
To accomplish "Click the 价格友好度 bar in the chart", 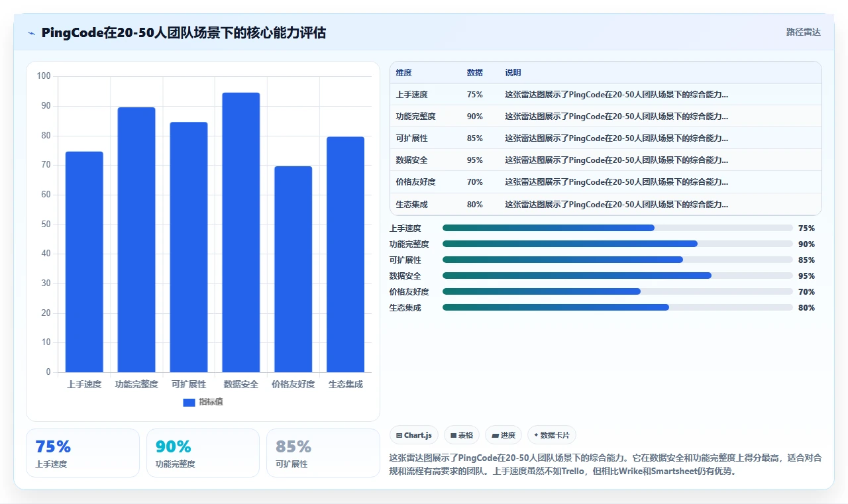I will pyautogui.click(x=293, y=269).
